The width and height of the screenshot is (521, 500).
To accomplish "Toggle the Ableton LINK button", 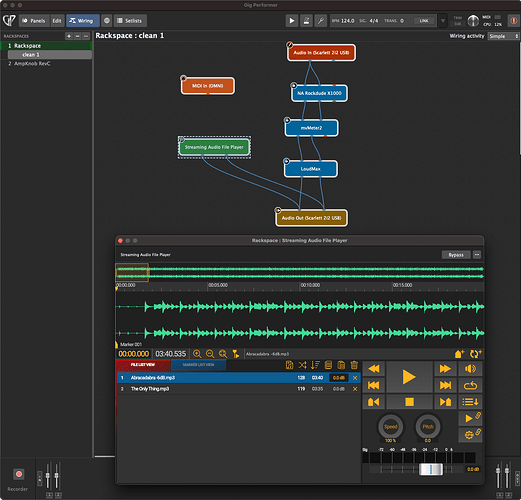I will point(424,21).
